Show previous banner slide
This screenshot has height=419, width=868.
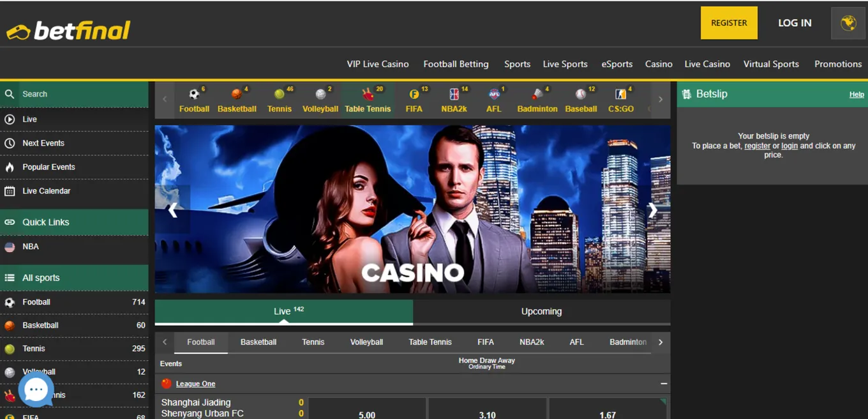coord(172,209)
